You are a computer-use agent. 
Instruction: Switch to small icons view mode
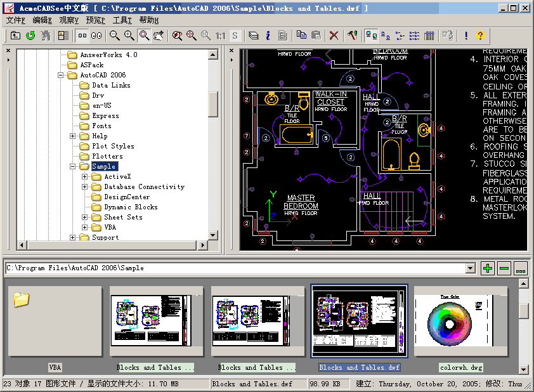[x=386, y=36]
